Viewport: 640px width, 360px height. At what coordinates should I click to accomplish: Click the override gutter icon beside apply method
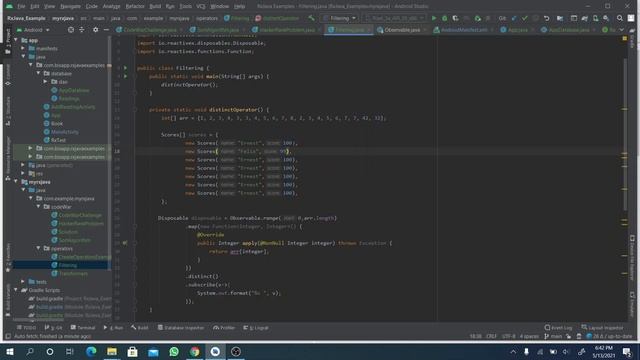pyautogui.click(x=125, y=243)
